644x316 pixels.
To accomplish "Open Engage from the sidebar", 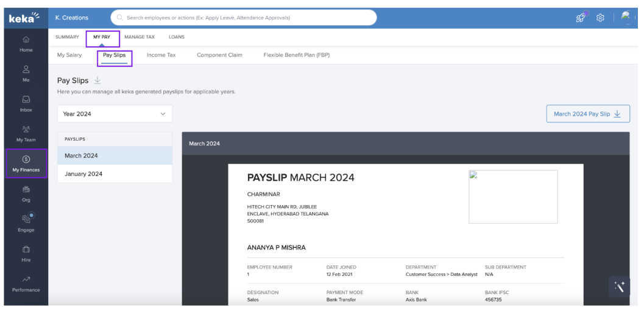I will tap(26, 223).
